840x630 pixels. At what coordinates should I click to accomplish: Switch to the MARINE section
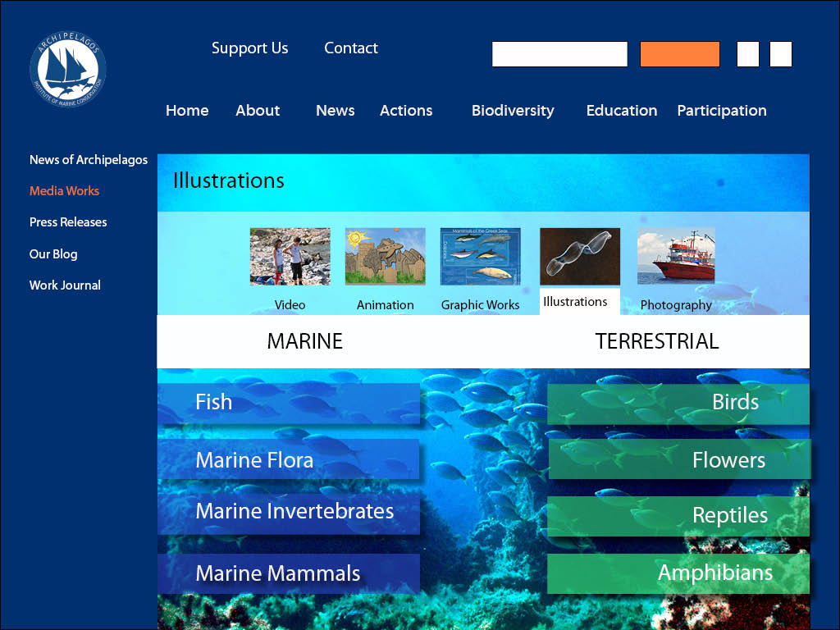click(x=304, y=341)
